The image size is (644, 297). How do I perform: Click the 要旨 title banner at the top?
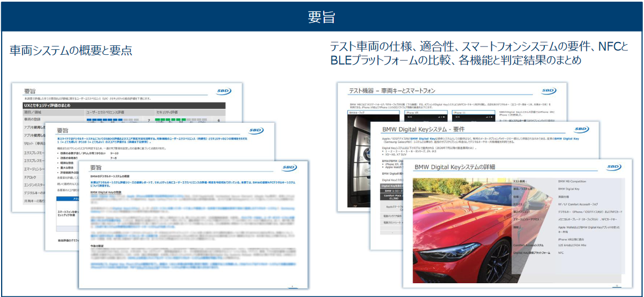pos(321,17)
